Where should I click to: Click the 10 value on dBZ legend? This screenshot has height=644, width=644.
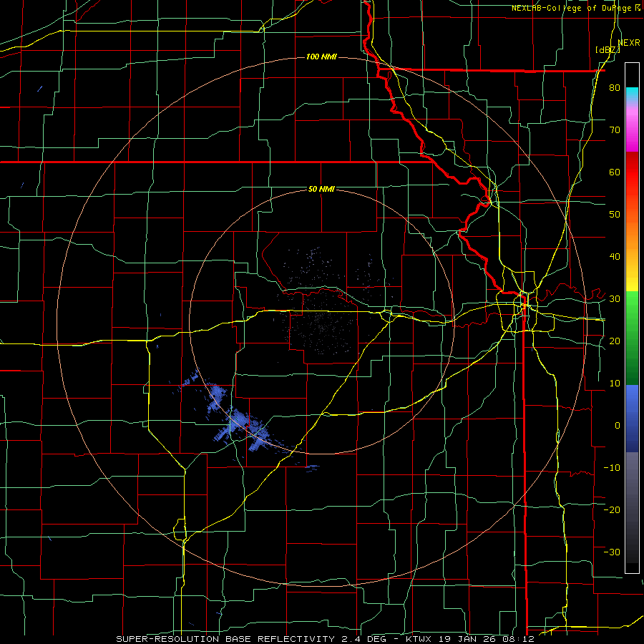pyautogui.click(x=615, y=384)
